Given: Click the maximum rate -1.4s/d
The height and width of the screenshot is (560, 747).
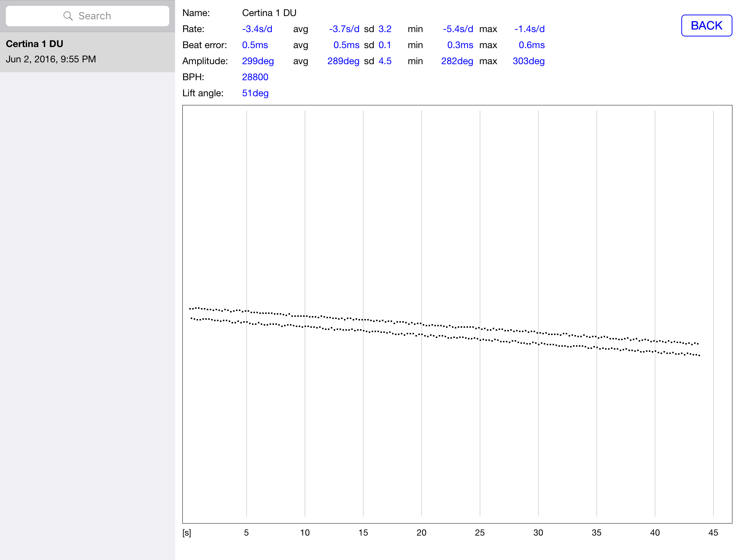Looking at the screenshot, I should pos(530,29).
